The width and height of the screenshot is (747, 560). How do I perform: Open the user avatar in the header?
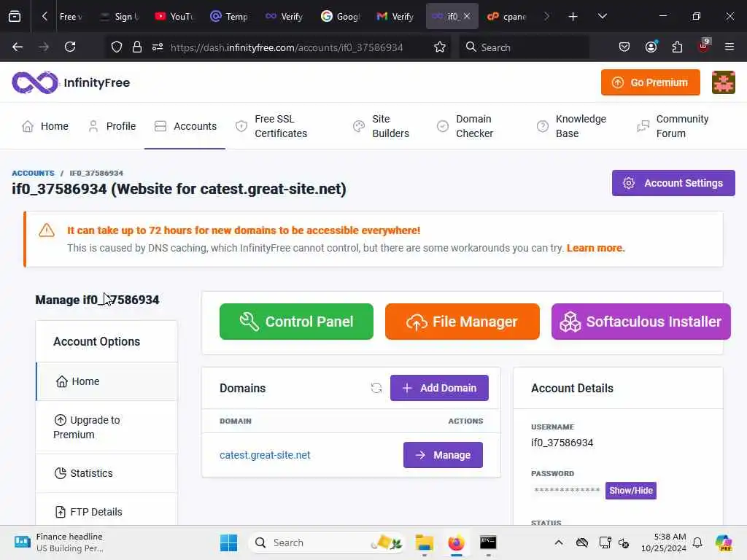723,82
